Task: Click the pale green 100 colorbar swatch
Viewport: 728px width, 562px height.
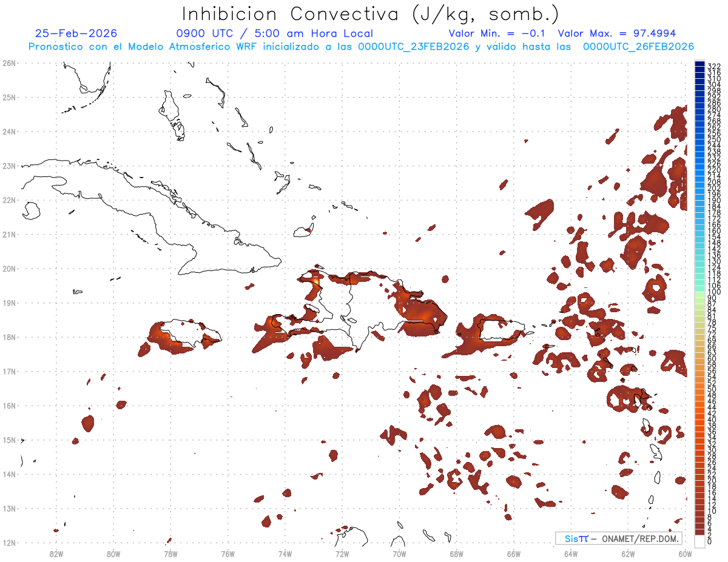Action: point(699,294)
